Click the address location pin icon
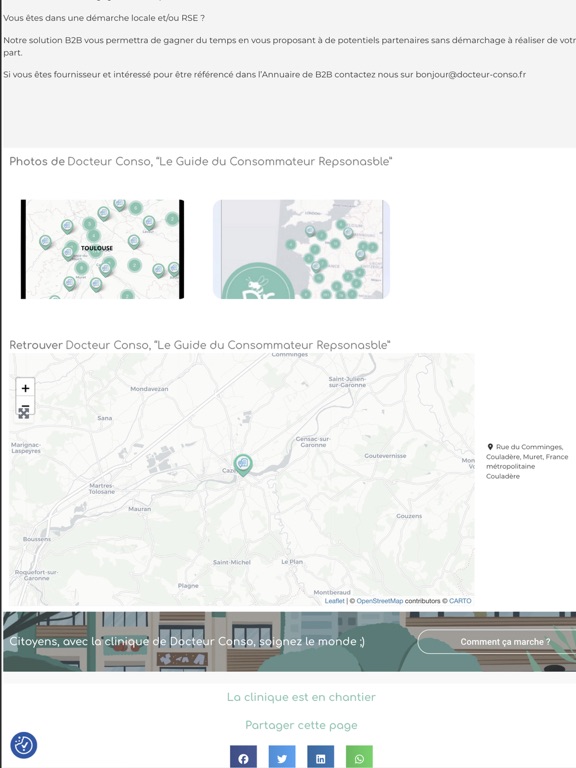 point(490,447)
